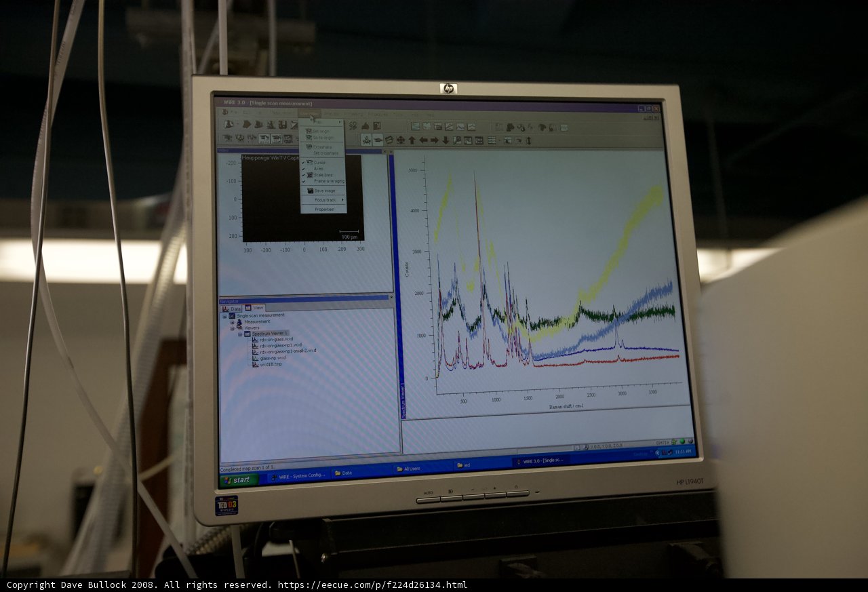
Task: Collapse the Viewers tree node
Action: point(232,328)
